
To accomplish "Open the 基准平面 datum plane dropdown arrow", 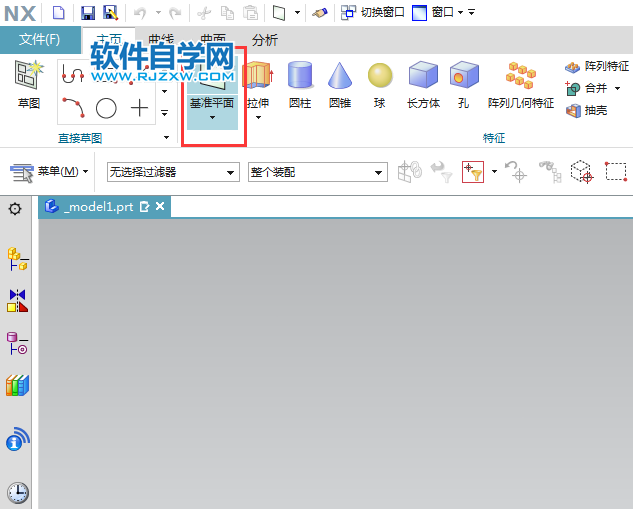I will [212, 117].
